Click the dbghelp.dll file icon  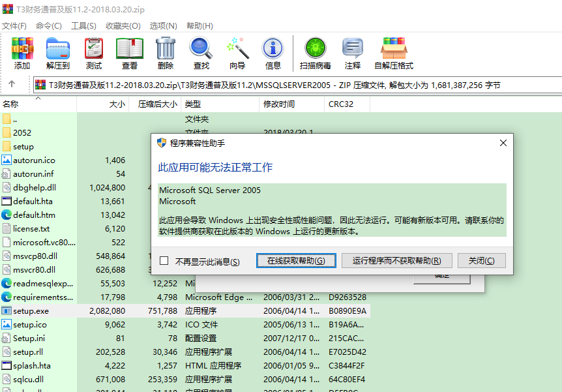point(7,187)
